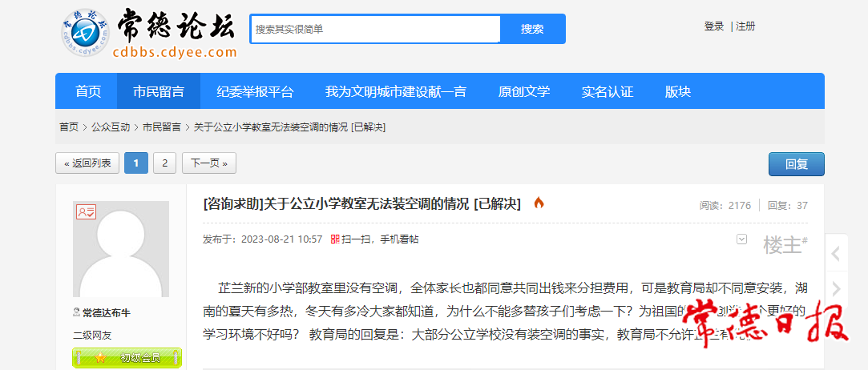This screenshot has width=868, height=370.
Task: Select the 原创文学 navigation item
Action: 524,91
